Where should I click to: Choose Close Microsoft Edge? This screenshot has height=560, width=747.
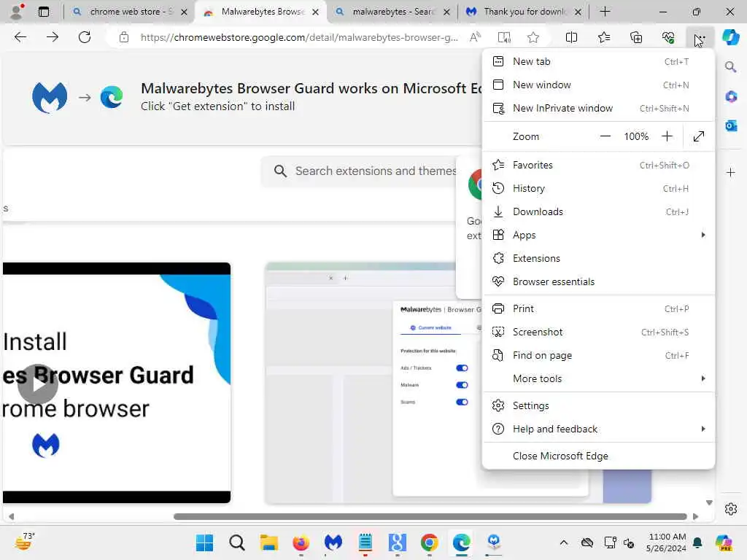point(598,456)
